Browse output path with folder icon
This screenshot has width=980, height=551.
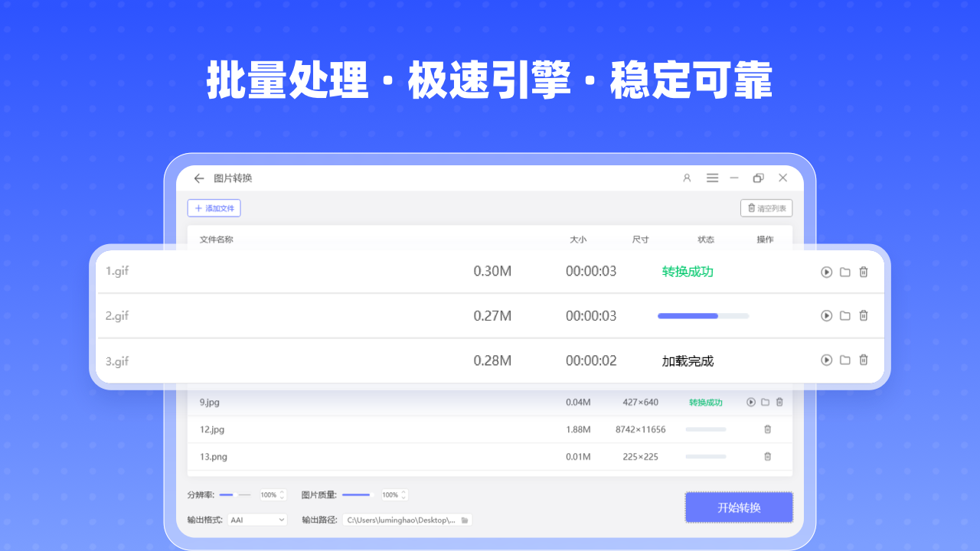(x=465, y=520)
